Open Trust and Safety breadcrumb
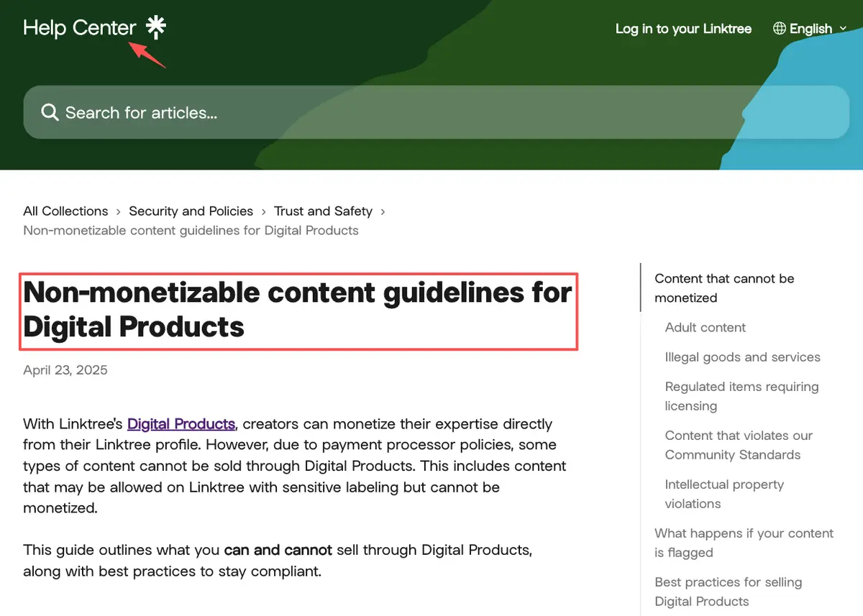863x616 pixels. coord(323,211)
